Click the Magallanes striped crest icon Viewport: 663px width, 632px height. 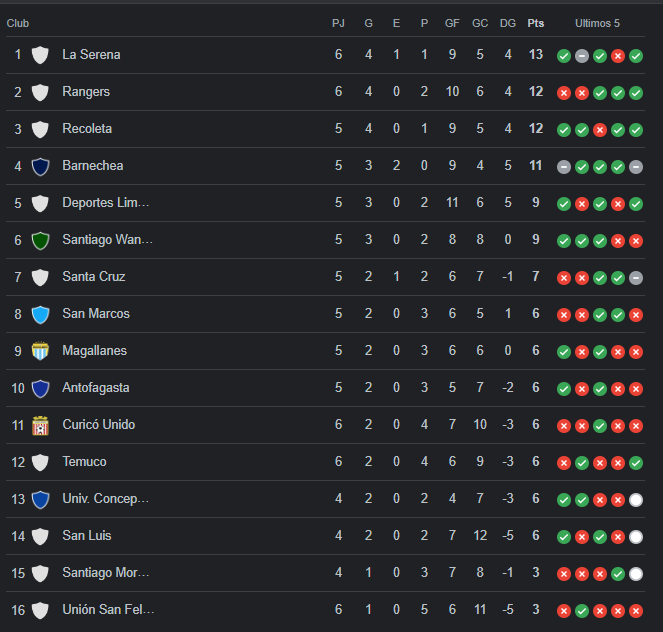[40, 351]
